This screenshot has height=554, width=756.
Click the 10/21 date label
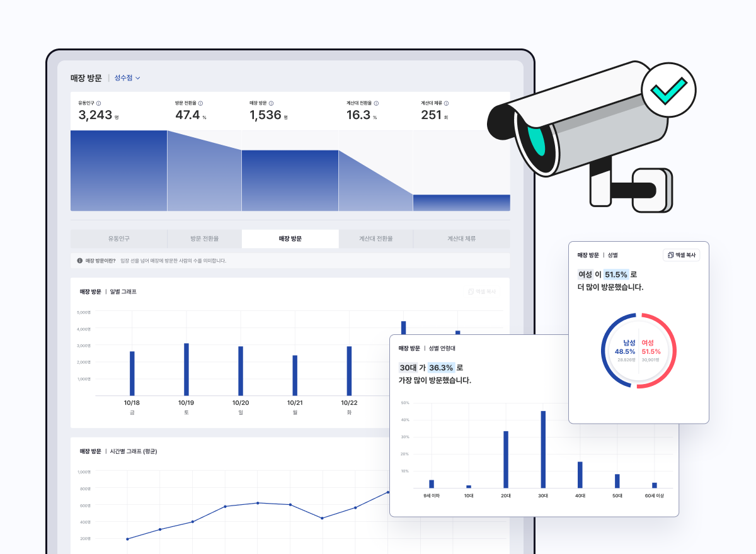click(295, 403)
